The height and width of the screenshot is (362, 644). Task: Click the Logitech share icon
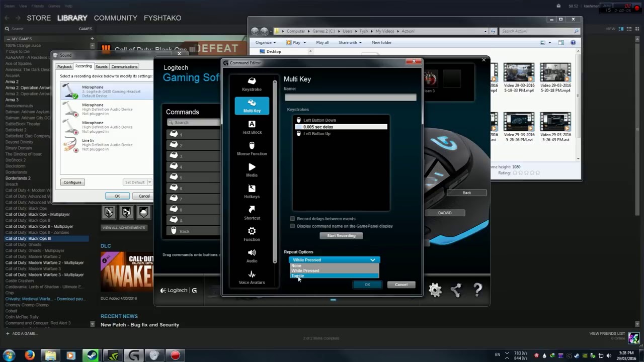click(456, 290)
